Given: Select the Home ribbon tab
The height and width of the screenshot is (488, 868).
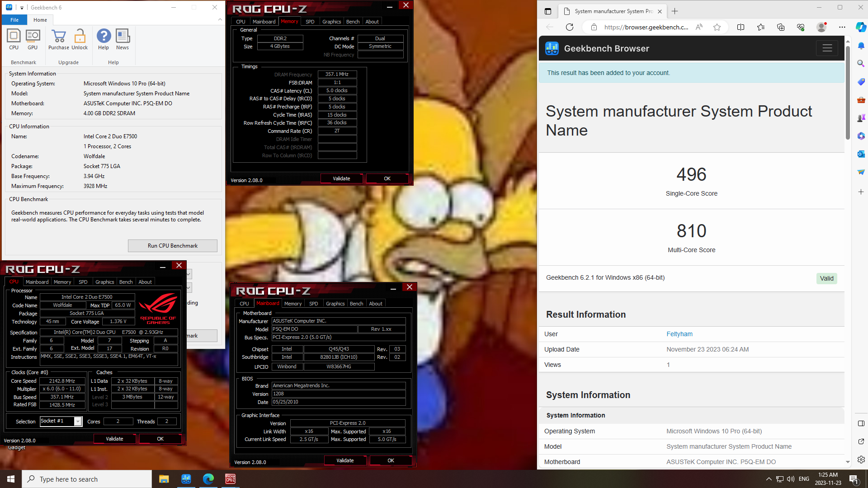Looking at the screenshot, I should click(x=40, y=20).
